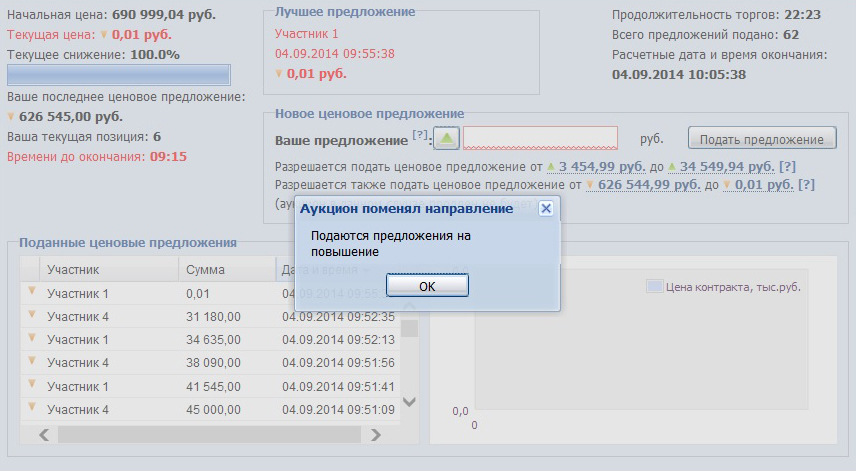
Task: Click the green up-arrow bid direction button
Action: (x=446, y=139)
